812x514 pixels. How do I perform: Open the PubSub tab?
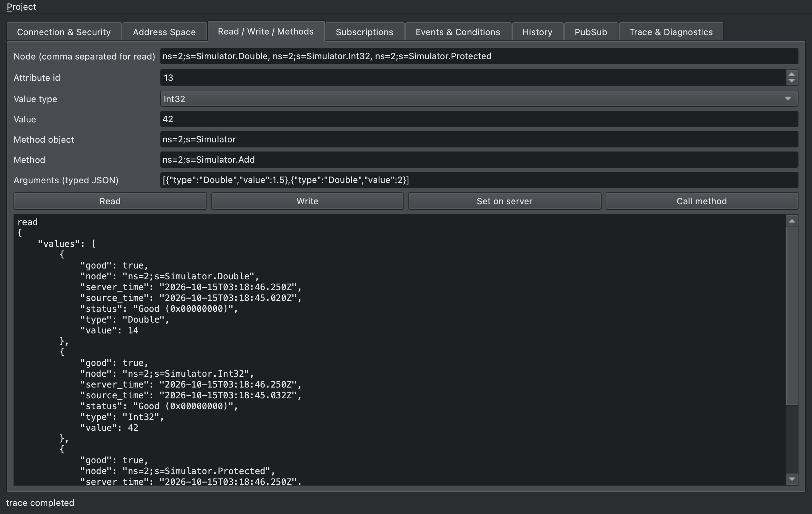(591, 32)
